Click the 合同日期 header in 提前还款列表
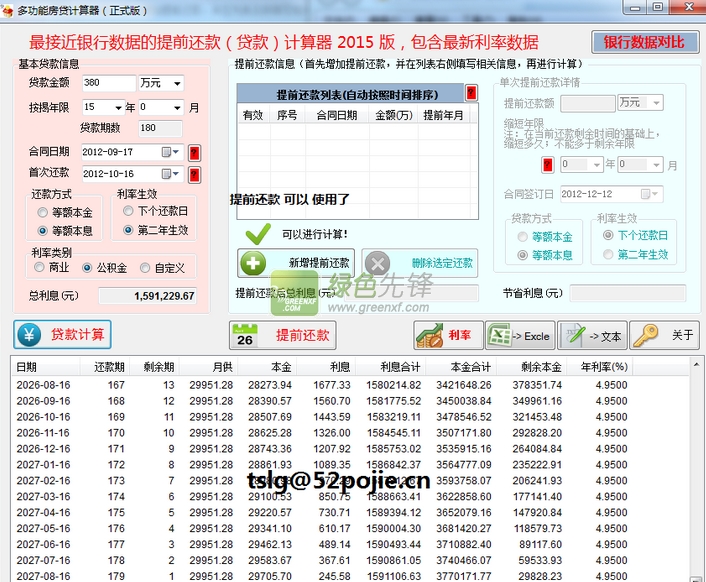The width and height of the screenshot is (706, 582). coord(337,116)
